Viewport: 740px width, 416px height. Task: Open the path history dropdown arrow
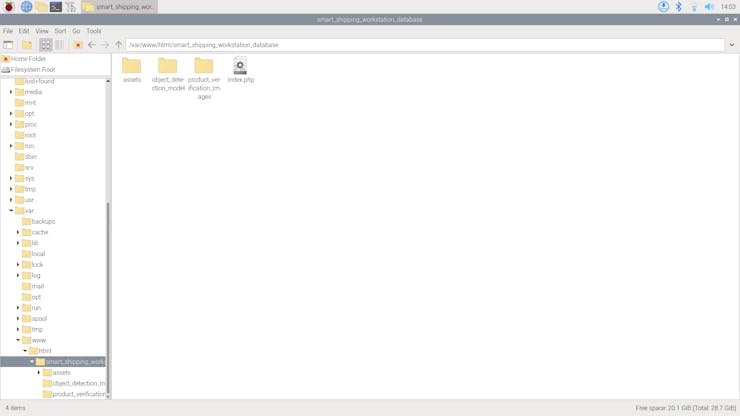tap(732, 45)
